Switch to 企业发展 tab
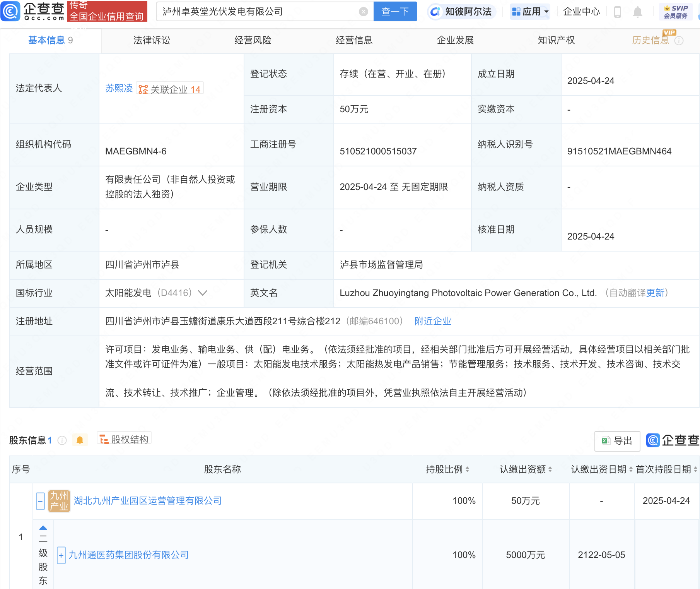Screen dimensions: 700x589 (x=455, y=40)
